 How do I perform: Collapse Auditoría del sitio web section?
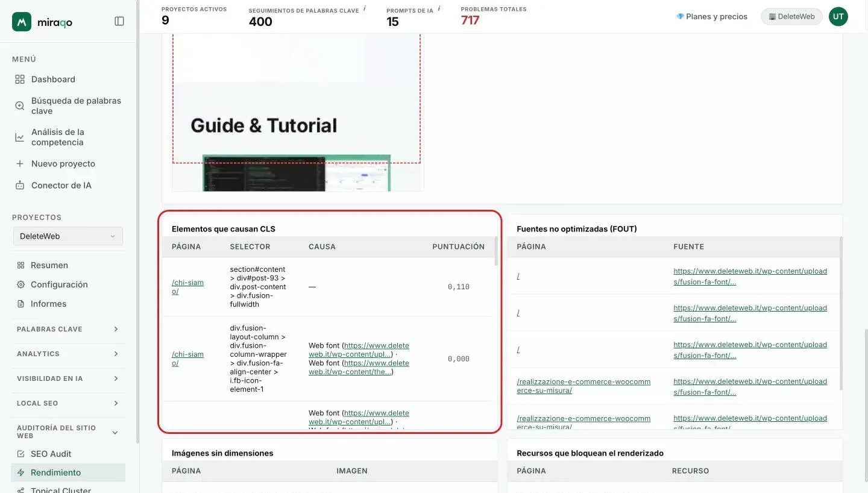[68, 432]
